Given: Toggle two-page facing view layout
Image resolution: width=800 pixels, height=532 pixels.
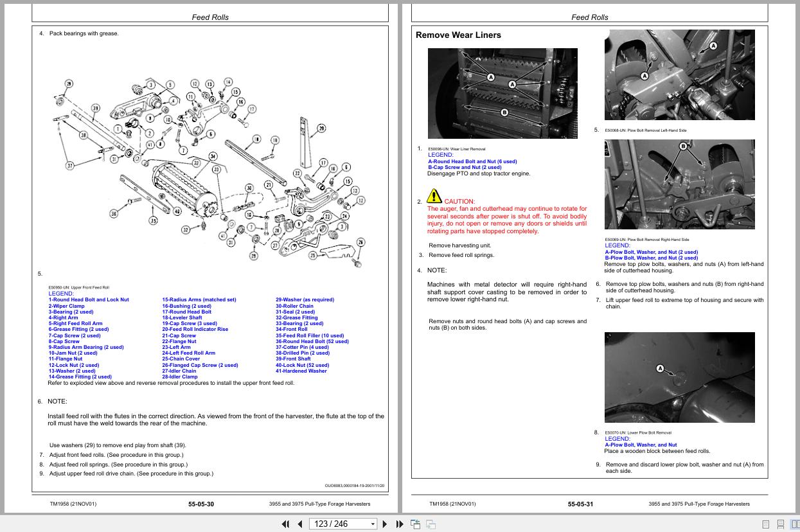Looking at the screenshot, I should pos(796,524).
